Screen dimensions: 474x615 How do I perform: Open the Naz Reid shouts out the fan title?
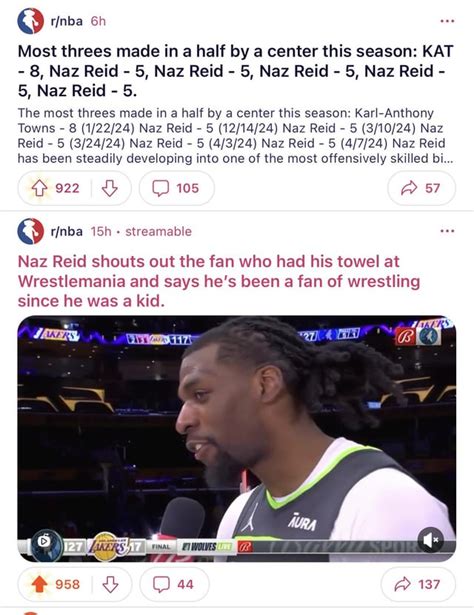[x=219, y=281]
